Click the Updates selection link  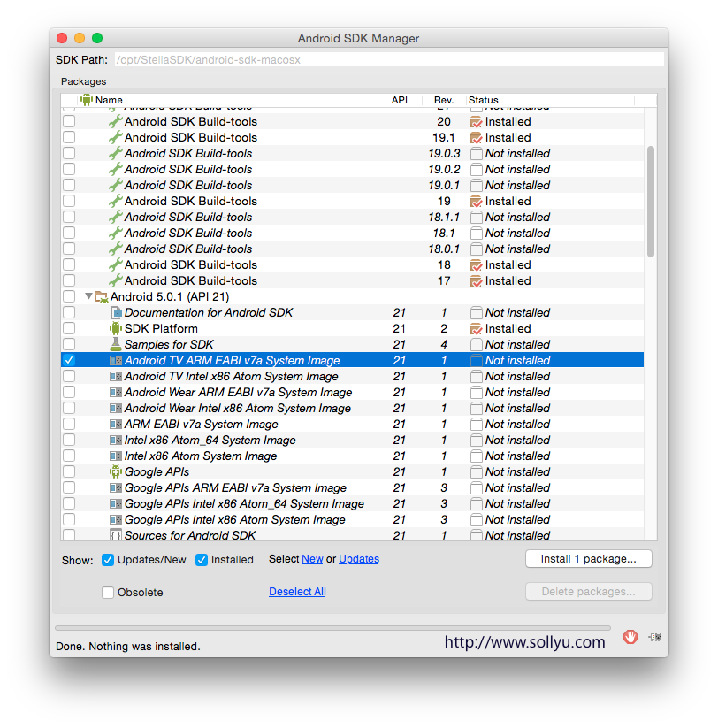pyautogui.click(x=359, y=559)
